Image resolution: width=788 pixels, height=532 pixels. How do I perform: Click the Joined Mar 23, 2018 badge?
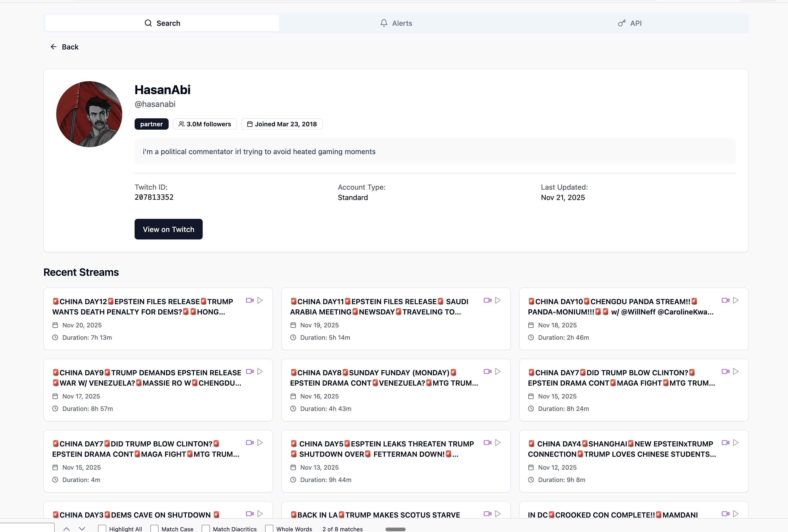coord(282,124)
